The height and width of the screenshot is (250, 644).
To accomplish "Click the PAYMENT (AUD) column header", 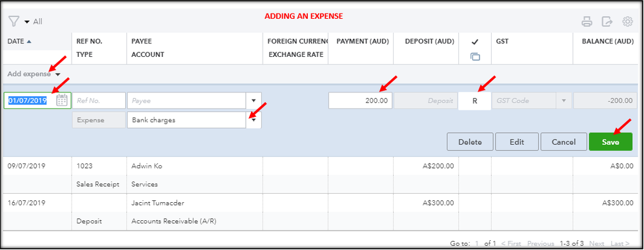I will click(x=362, y=41).
